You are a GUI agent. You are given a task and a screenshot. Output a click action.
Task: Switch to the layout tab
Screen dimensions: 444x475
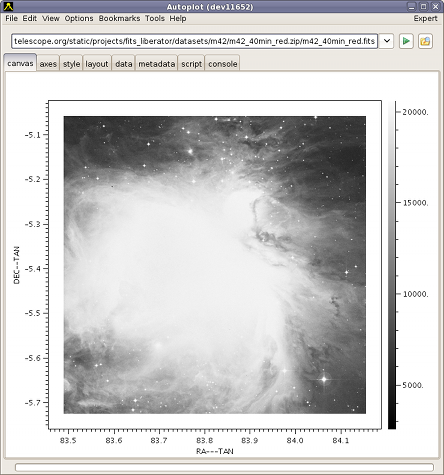coord(97,64)
